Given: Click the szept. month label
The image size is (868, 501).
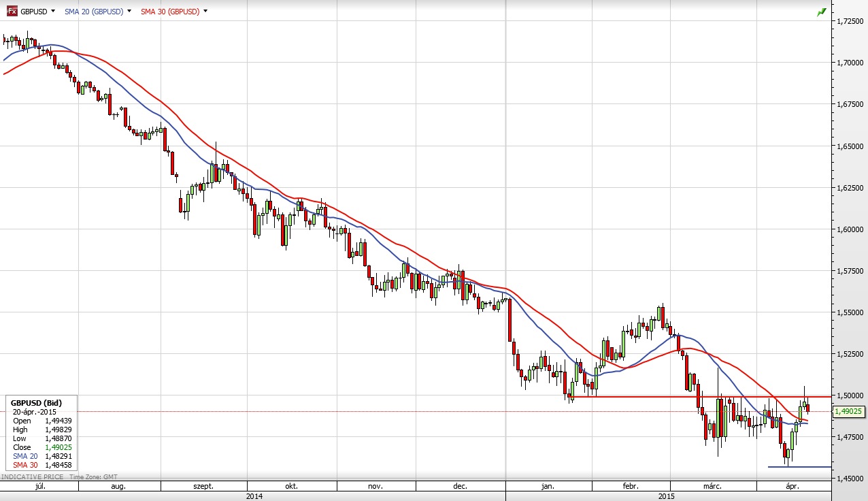Looking at the screenshot, I should (x=203, y=486).
